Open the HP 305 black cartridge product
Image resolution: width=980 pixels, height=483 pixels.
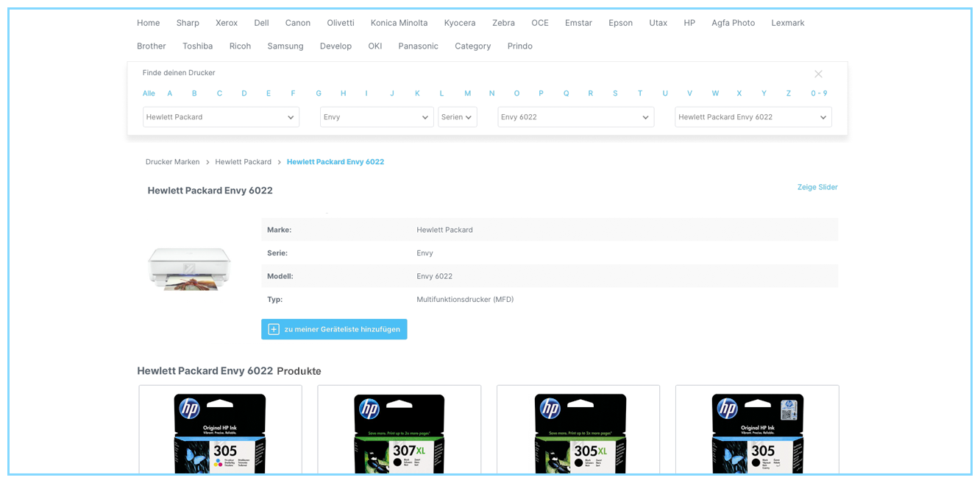757,430
